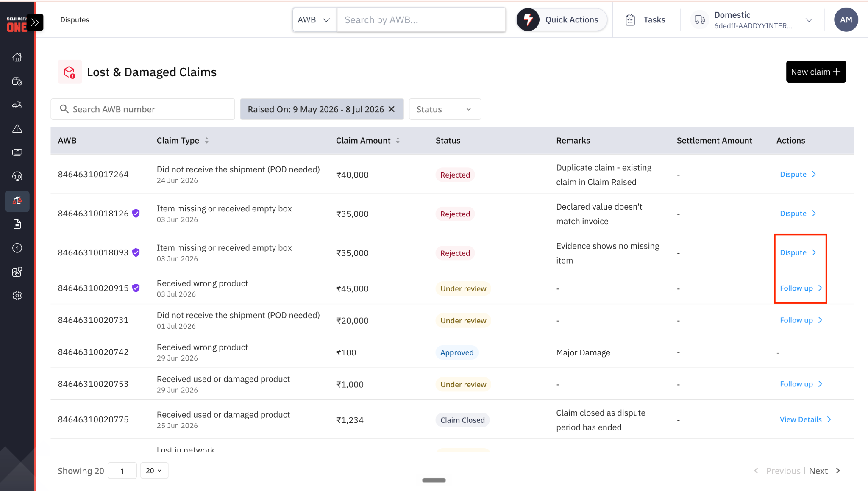Click the info circle sidebar icon
The image size is (868, 491).
pos(17,248)
